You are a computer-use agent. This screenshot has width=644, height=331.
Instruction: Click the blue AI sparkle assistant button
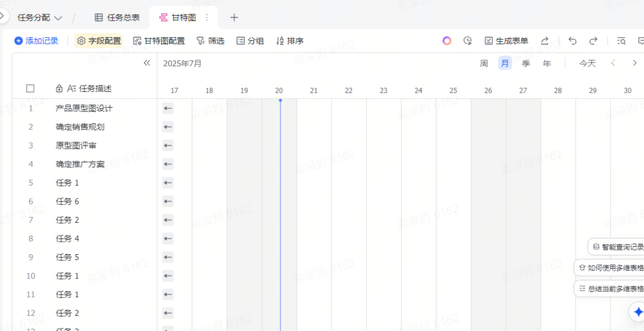coord(638,311)
